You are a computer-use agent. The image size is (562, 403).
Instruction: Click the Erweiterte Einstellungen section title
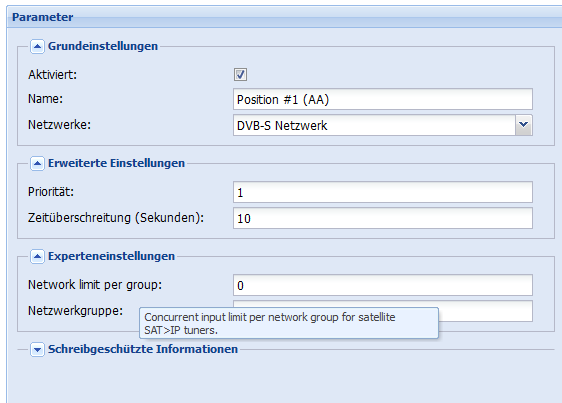click(x=116, y=163)
